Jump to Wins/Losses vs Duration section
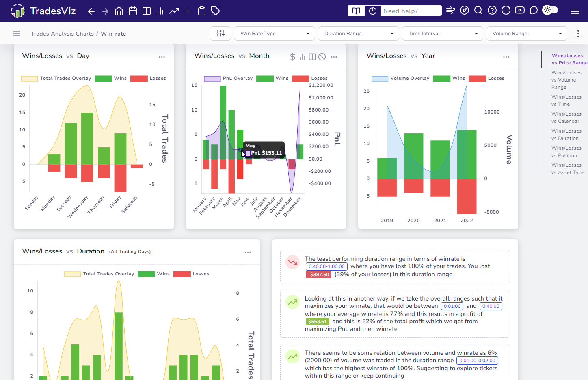Viewport: 588px width, 380px height. point(566,135)
